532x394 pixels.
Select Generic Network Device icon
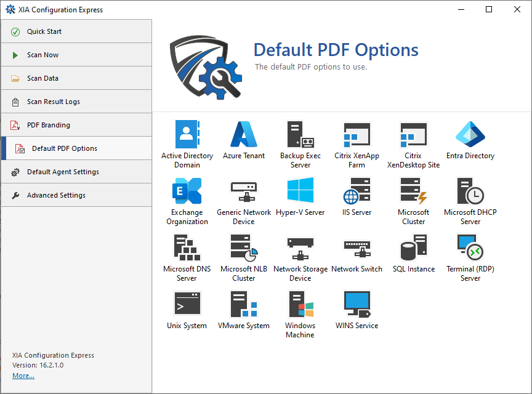click(244, 191)
